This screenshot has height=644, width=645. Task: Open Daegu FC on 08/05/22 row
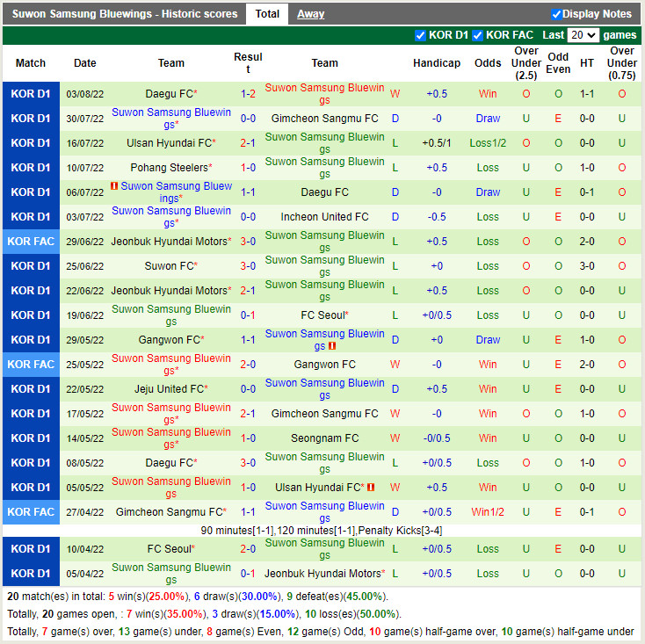pyautogui.click(x=169, y=463)
